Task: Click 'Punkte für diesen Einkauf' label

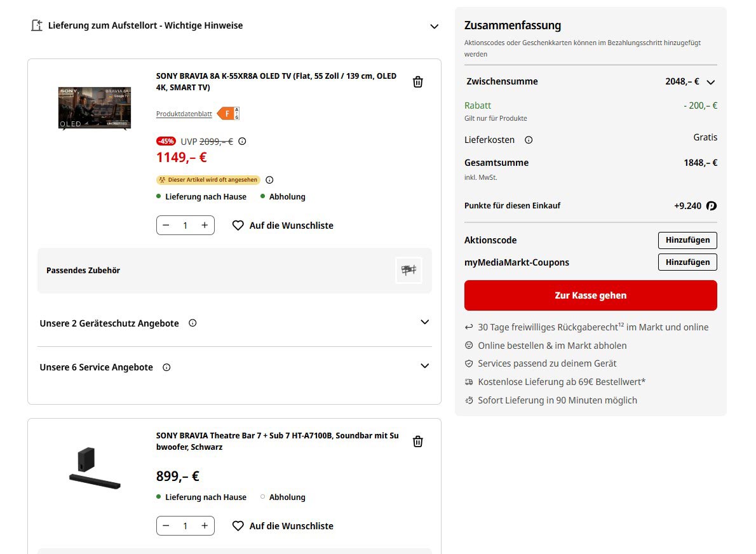Action: click(512, 205)
